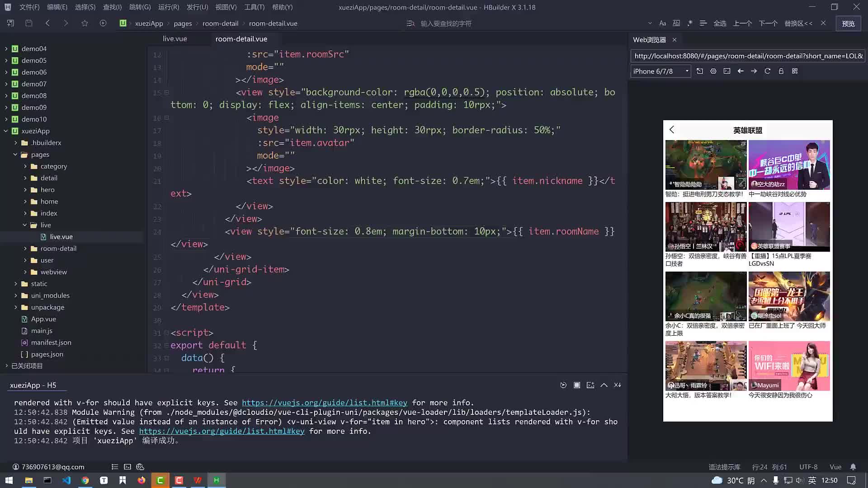This screenshot has width=868, height=488.
Task: Expand 已关闭项目 closed projects section
Action: 6,366
